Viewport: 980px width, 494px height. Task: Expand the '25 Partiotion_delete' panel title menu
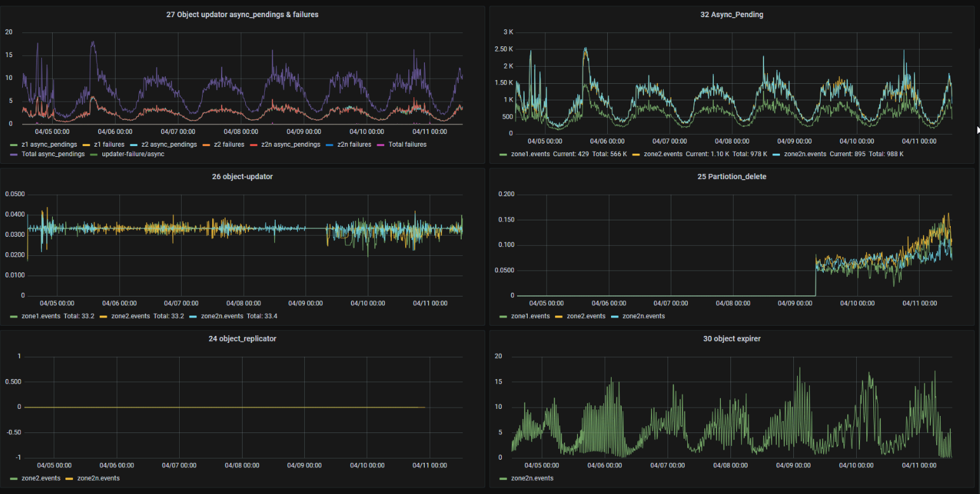click(x=731, y=177)
